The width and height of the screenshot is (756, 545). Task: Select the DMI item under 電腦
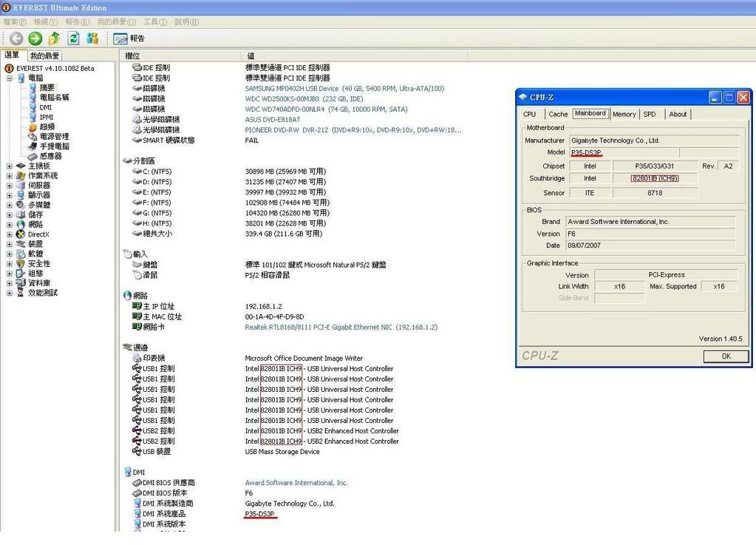(45, 107)
